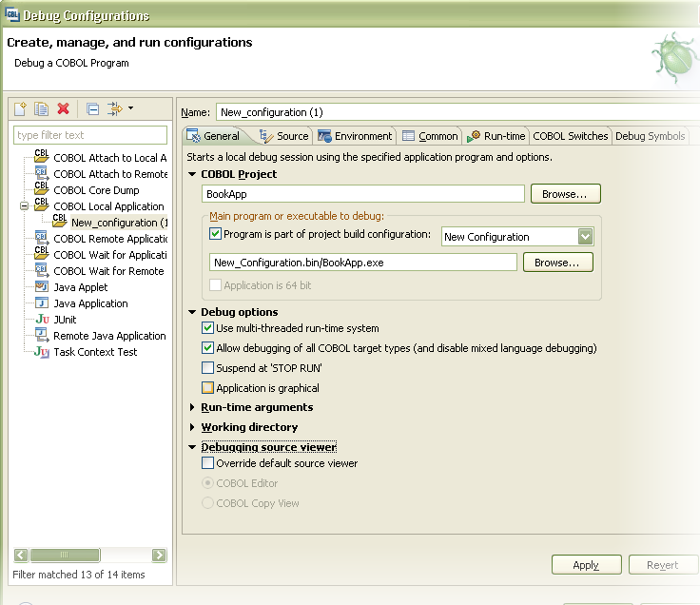
Task: Check Application is graphical
Action: [207, 387]
